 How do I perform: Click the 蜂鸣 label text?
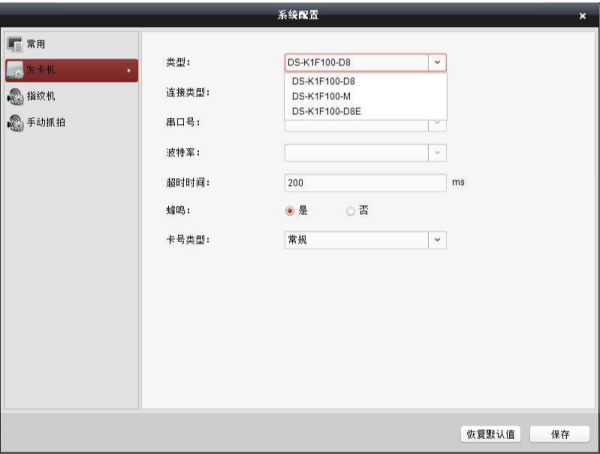tap(178, 210)
